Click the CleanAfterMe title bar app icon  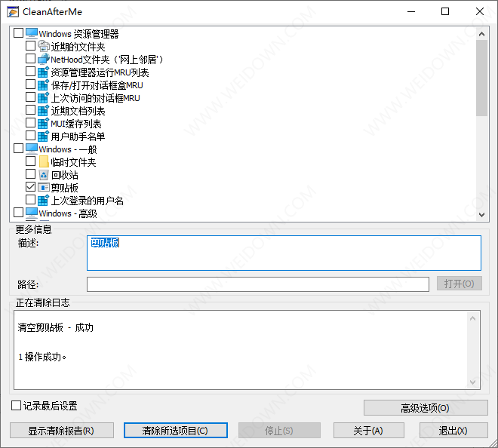[13, 12]
